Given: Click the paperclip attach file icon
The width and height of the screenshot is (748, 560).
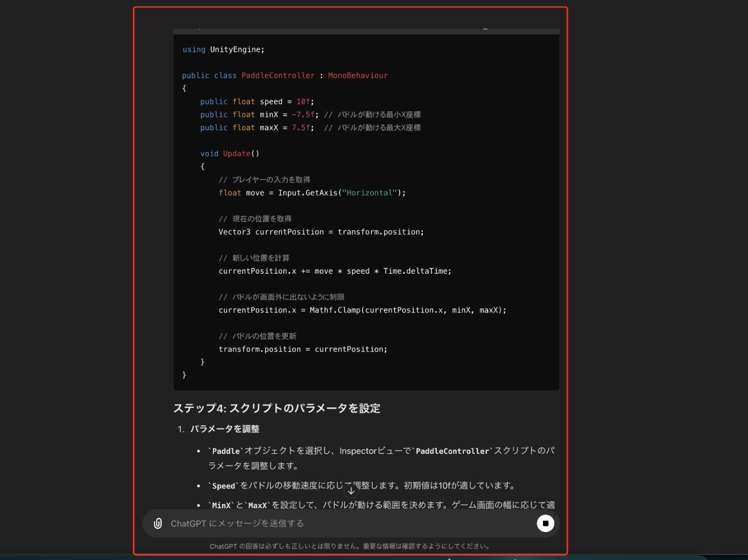Looking at the screenshot, I should point(158,523).
